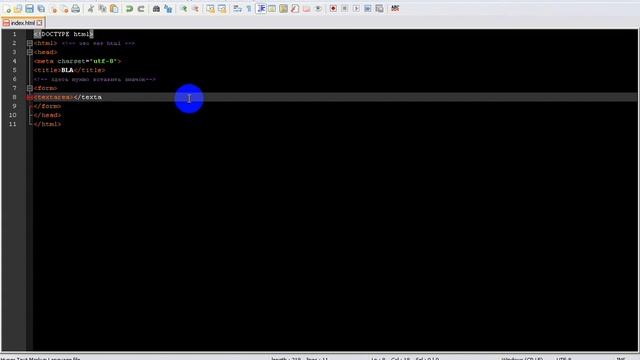
Task: Close all documents via toolbar
Action: pyautogui.click(x=64, y=9)
